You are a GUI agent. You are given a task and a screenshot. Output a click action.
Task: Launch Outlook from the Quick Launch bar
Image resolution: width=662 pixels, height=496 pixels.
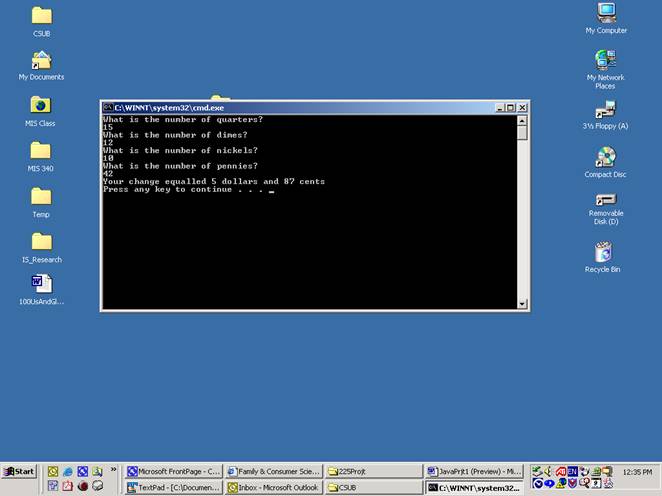(x=53, y=472)
